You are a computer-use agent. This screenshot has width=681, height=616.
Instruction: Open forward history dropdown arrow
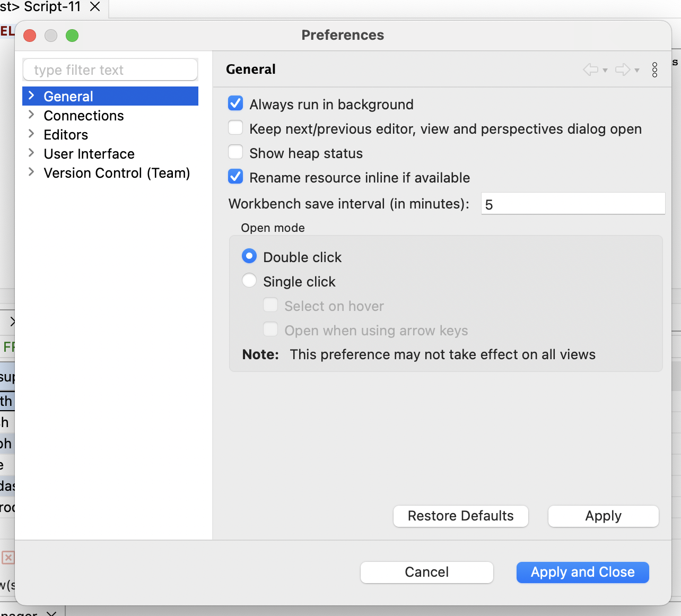[637, 71]
